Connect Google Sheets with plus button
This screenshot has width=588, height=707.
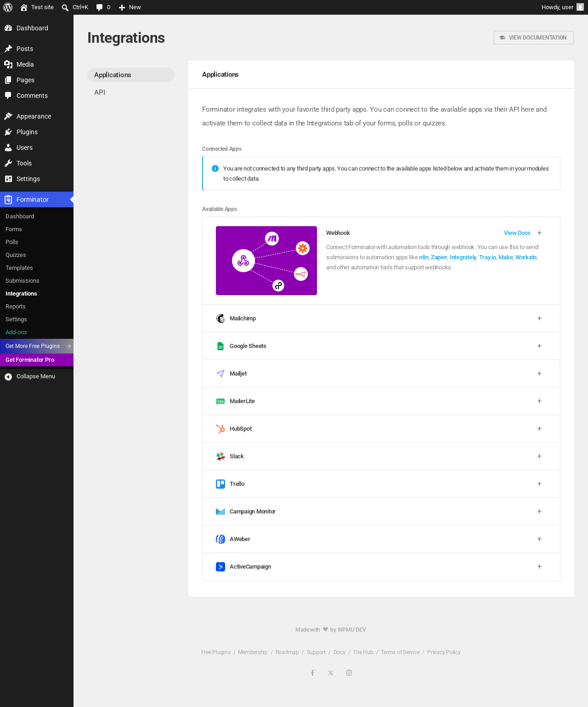pyautogui.click(x=539, y=346)
